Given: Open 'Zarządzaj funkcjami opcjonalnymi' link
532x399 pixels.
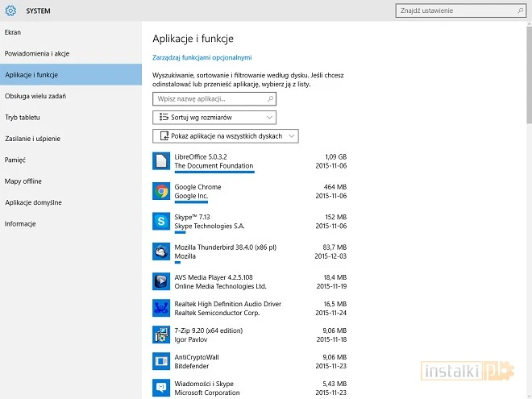Looking at the screenshot, I should tap(202, 57).
